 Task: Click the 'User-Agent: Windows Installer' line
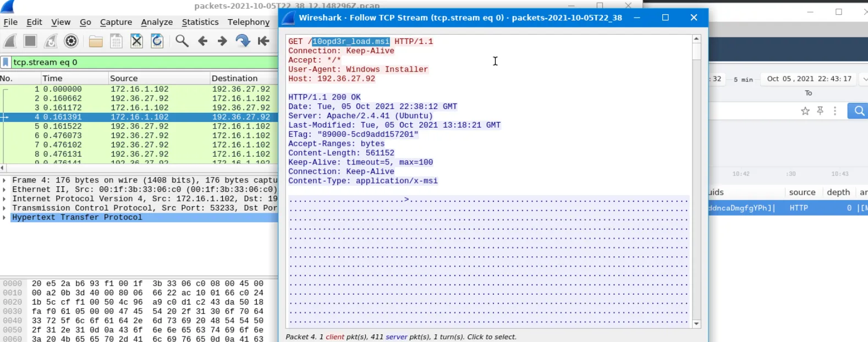[x=358, y=69]
